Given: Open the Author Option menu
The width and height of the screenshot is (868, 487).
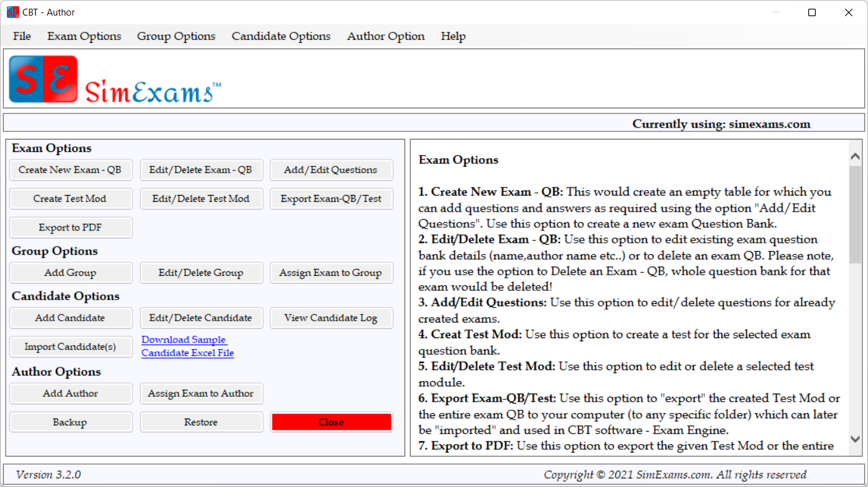Looking at the screenshot, I should coord(386,36).
